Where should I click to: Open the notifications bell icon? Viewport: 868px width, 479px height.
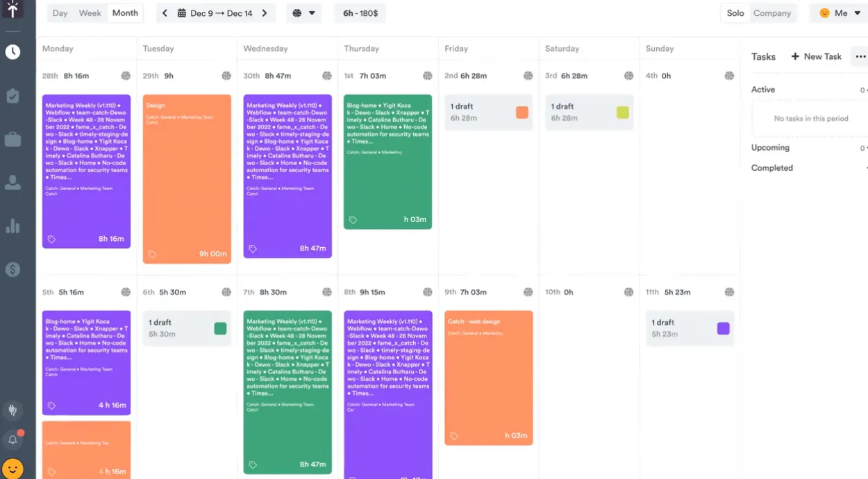pyautogui.click(x=12, y=439)
